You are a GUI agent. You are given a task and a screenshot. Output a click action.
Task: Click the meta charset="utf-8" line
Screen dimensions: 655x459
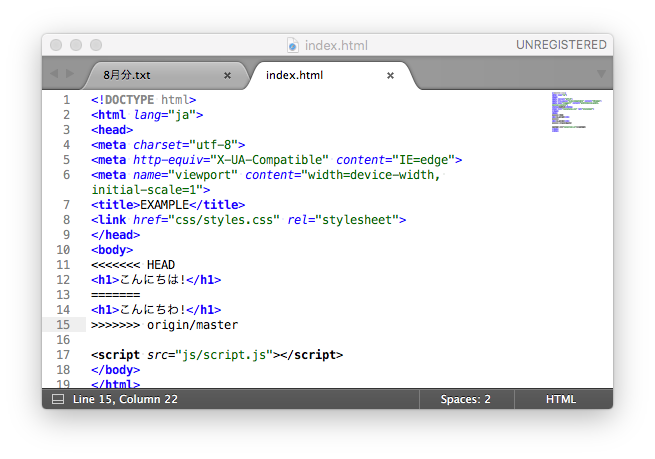point(168,145)
